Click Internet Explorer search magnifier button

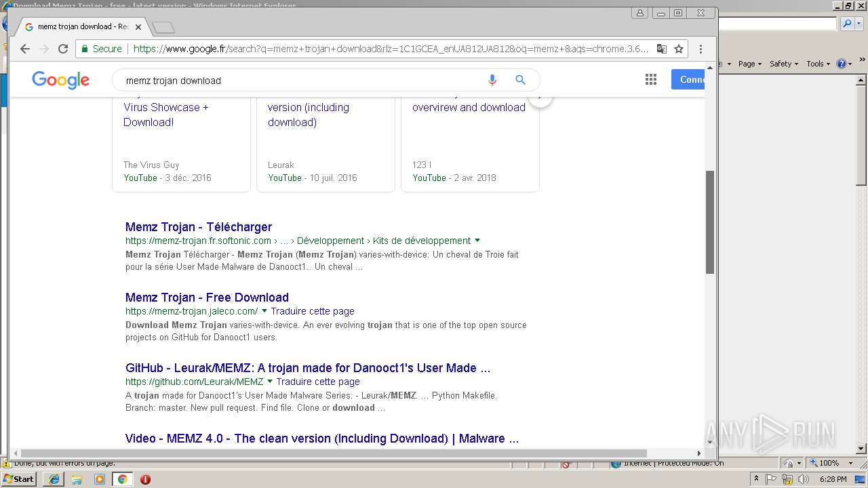click(847, 24)
